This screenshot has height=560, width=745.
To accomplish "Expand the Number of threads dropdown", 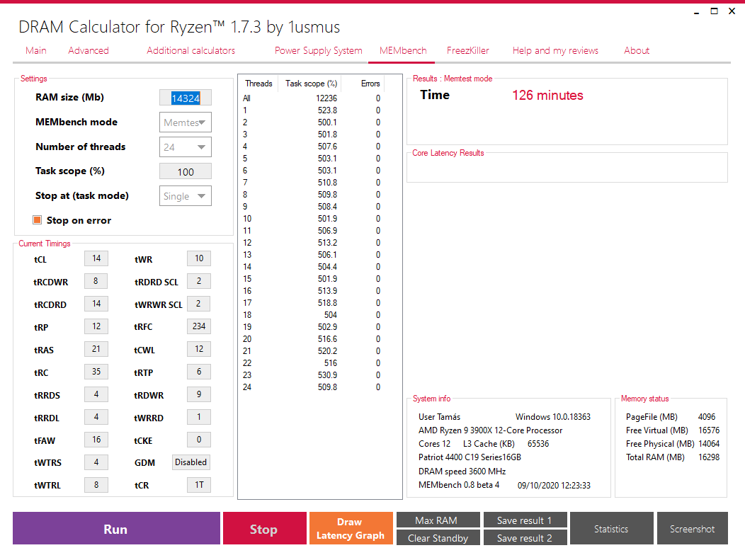I will pyautogui.click(x=186, y=147).
